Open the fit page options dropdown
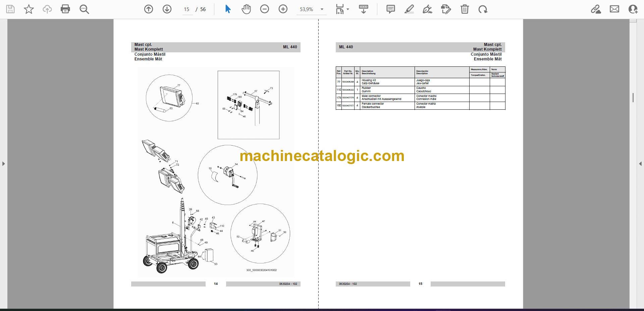This screenshot has height=311, width=644. 342,9
